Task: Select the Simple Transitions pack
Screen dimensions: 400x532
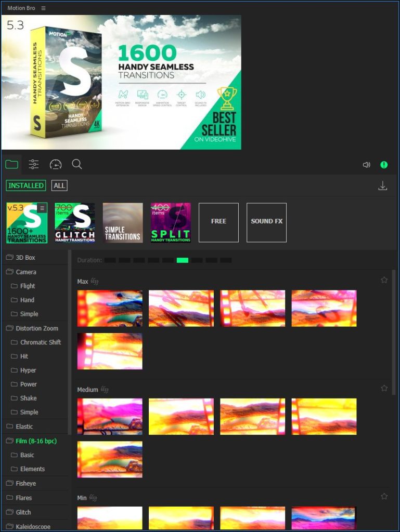Action: pyautogui.click(x=123, y=222)
